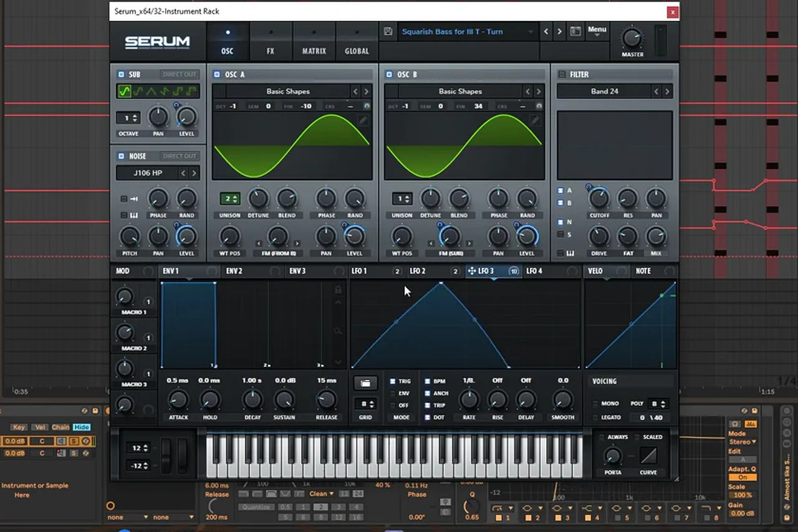Open the preset browser icon beside Menu
This screenshot has height=532, width=798.
575,31
